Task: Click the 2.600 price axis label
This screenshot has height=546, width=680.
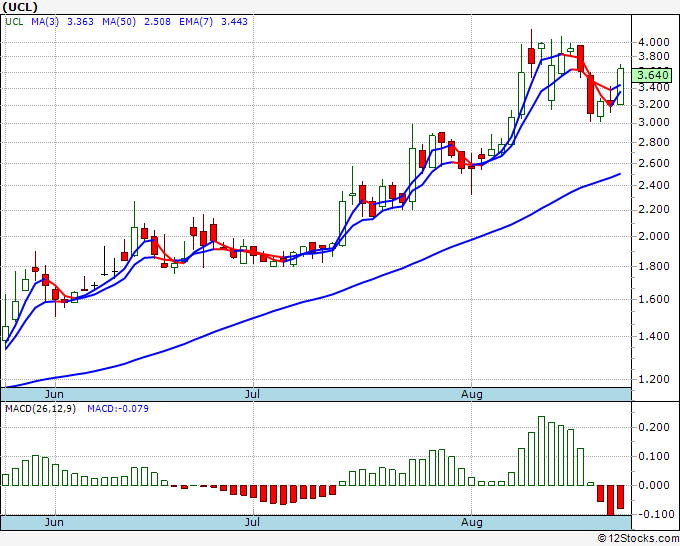Action: 654,163
